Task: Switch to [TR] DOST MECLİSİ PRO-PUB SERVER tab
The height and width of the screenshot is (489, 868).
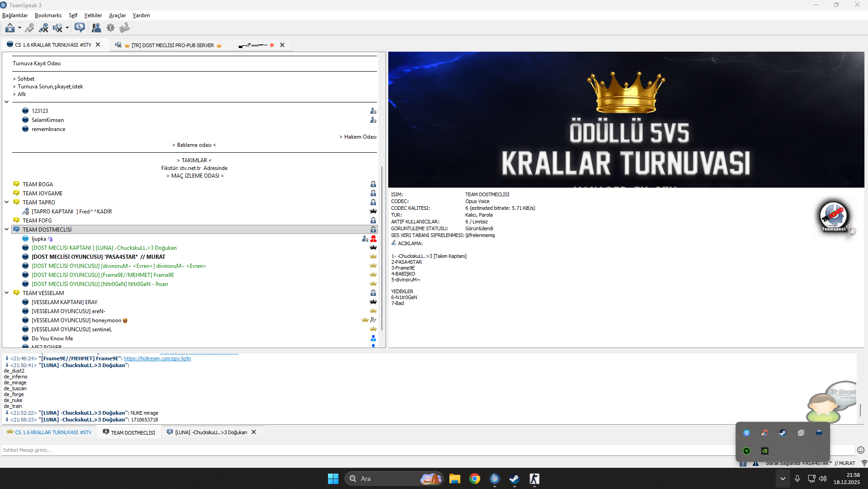Action: (173, 45)
